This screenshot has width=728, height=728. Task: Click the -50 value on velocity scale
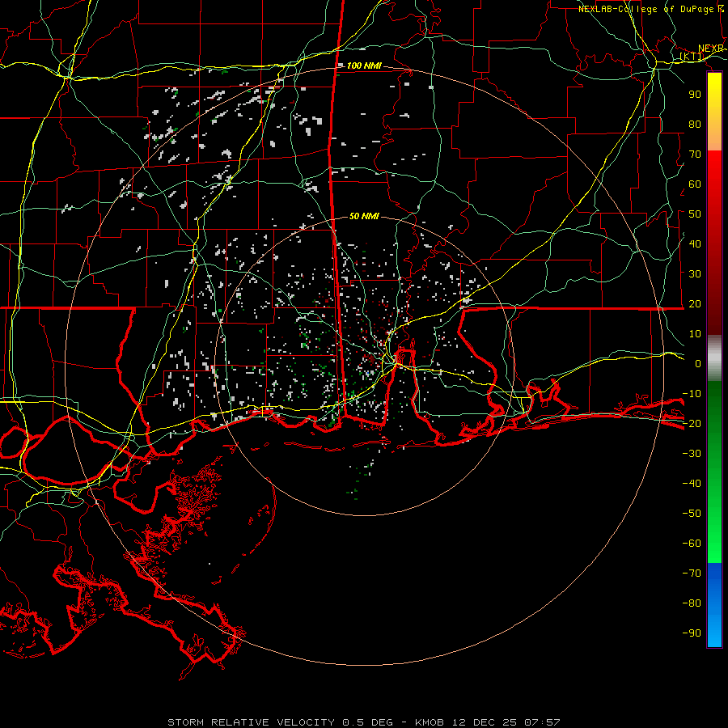tap(692, 514)
